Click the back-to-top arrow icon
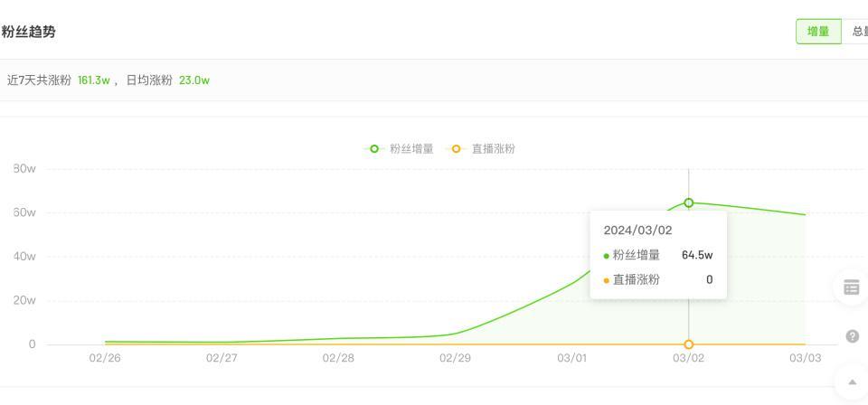This screenshot has width=868, height=405. 852,381
